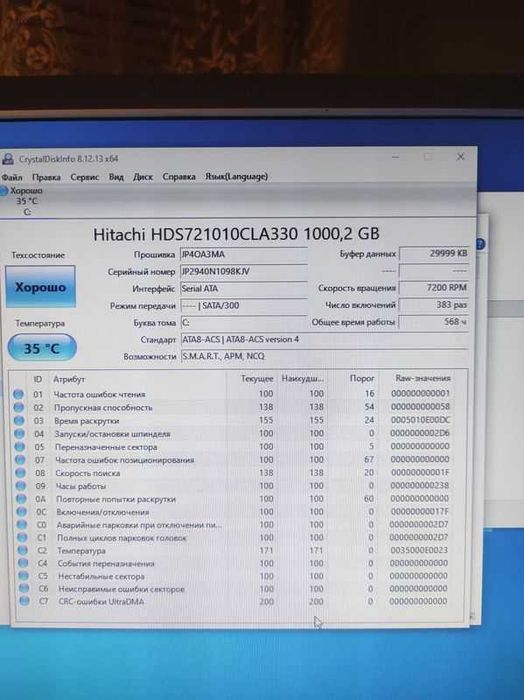Click the Стандарт field ATA8-ACS

pyautogui.click(x=324, y=340)
